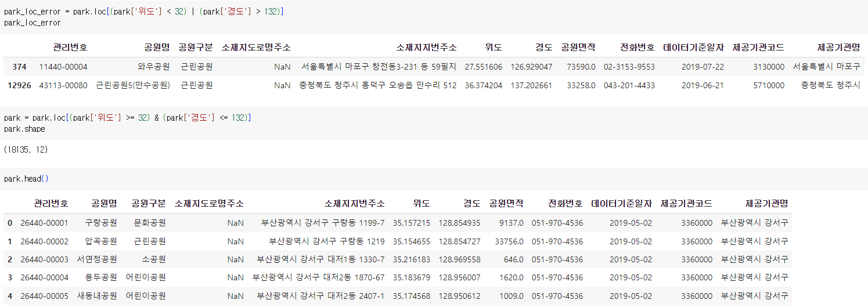Click park area value 33258.0
Image resolution: width=868 pixels, height=307 pixels.
pos(581,85)
